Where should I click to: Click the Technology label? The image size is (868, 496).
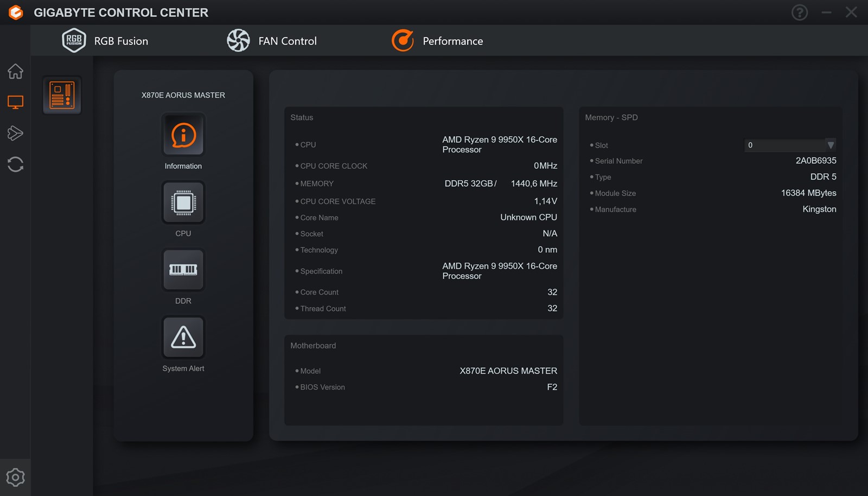(x=319, y=250)
